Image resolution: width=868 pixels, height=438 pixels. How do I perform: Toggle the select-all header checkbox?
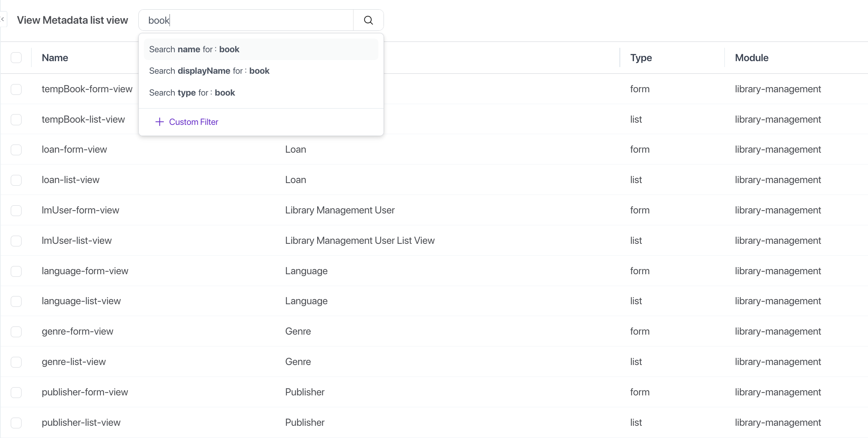click(16, 58)
